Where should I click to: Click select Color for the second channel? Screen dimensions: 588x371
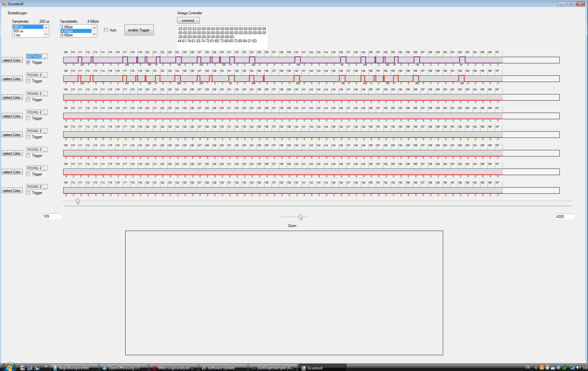tap(12, 79)
